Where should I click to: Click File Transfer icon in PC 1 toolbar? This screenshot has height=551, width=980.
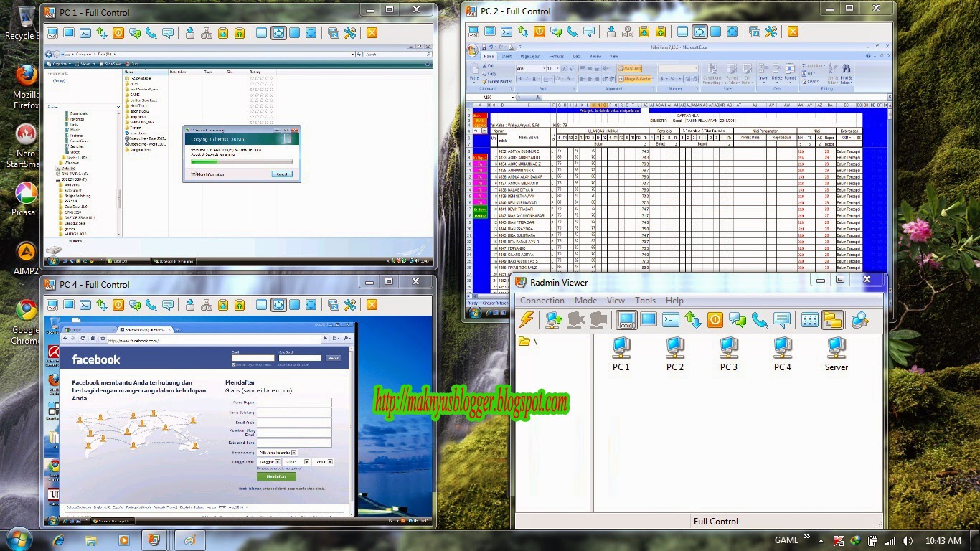102,33
